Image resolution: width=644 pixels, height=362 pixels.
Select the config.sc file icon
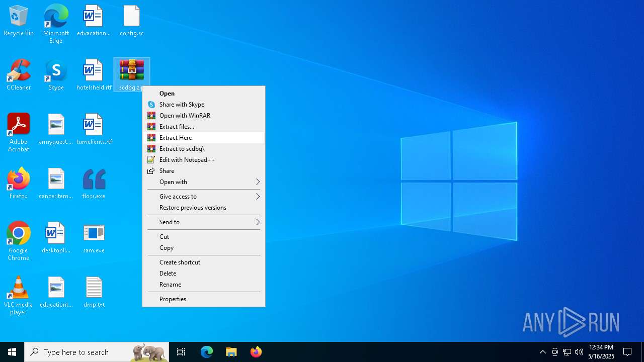coord(132,21)
